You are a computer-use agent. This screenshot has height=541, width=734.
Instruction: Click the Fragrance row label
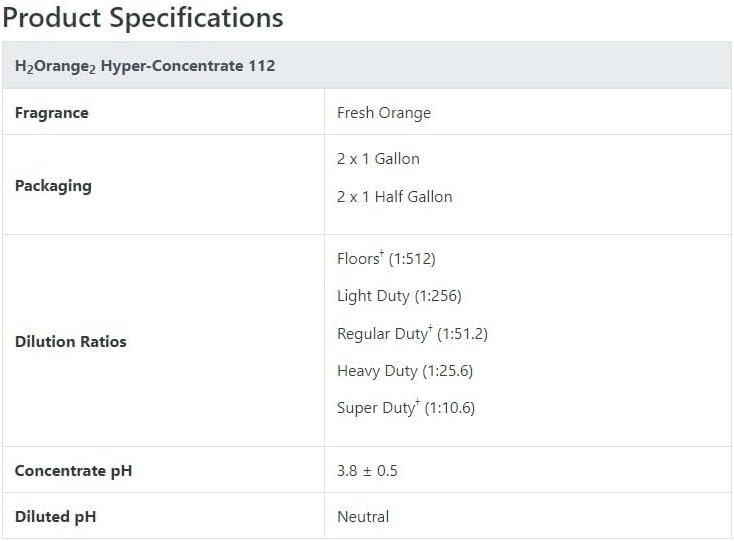tap(51, 113)
